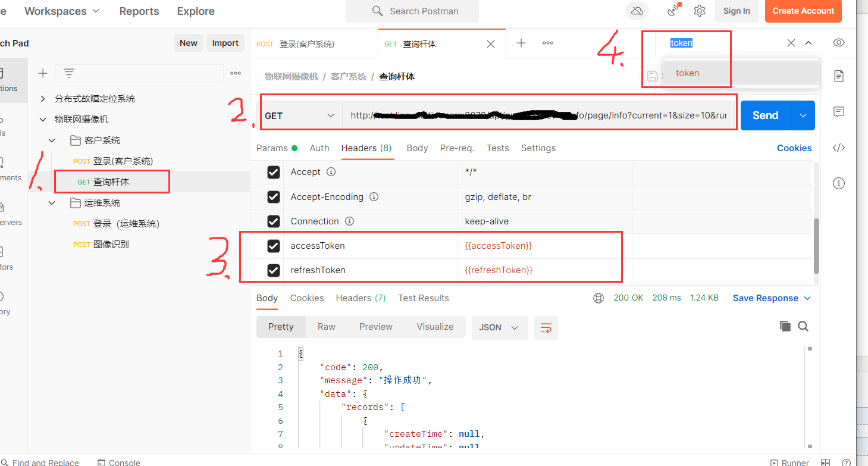Screen dimensions: 868x466
Task: Open the comments icon in right sidebar
Action: (x=839, y=111)
